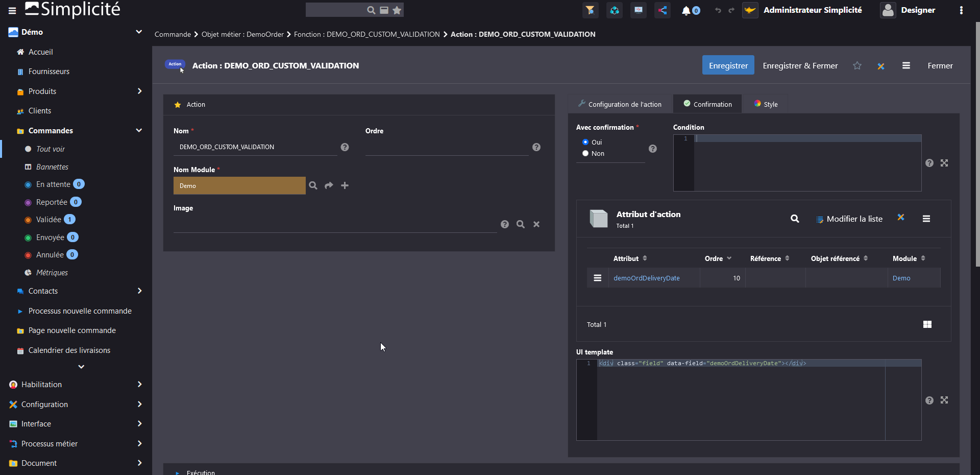This screenshot has width=980, height=475.
Task: Close the form with Fermer
Action: tap(940, 65)
